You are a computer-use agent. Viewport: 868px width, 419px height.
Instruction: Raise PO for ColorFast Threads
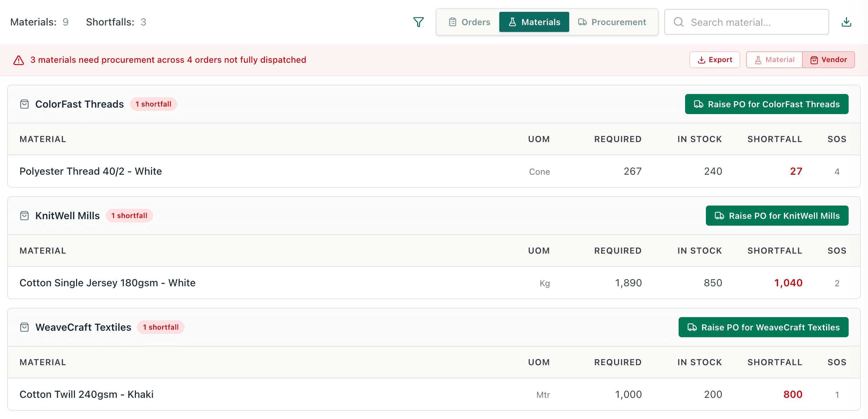click(766, 104)
